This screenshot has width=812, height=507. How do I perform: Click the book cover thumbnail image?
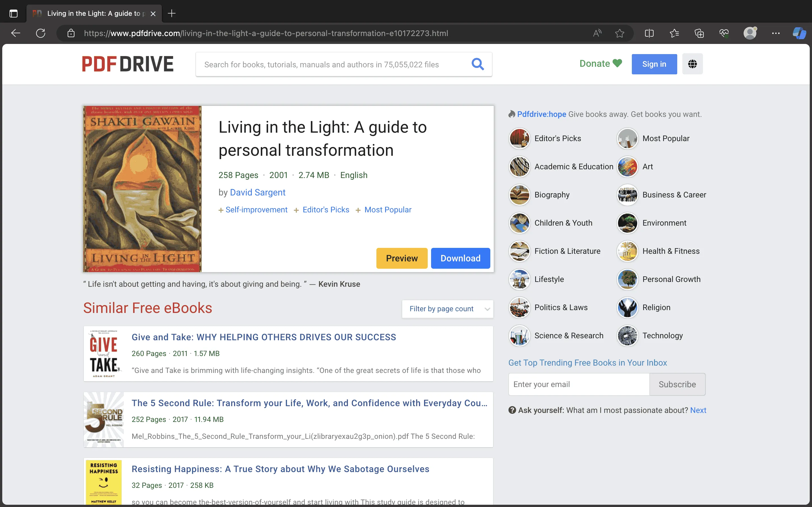click(142, 189)
